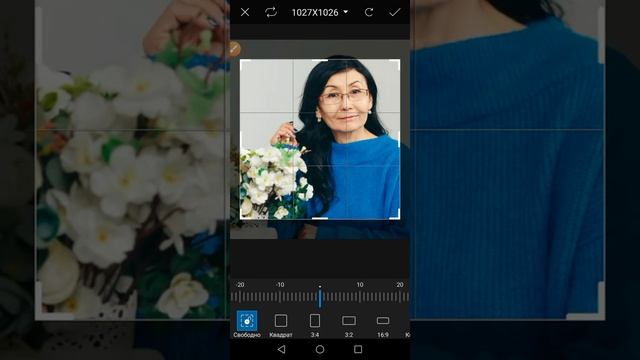Click the -10 mark on angle ruler
The height and width of the screenshot is (360, 640).
click(x=280, y=284)
